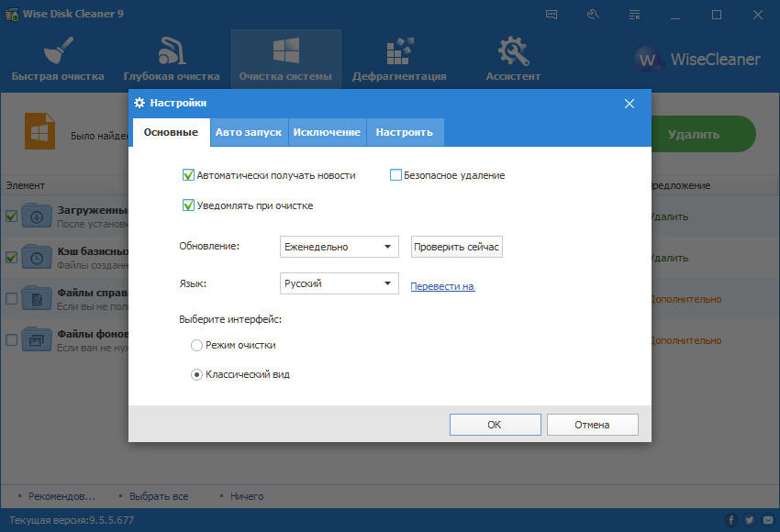Click the Загруженные folder download icon

[x=37, y=216]
